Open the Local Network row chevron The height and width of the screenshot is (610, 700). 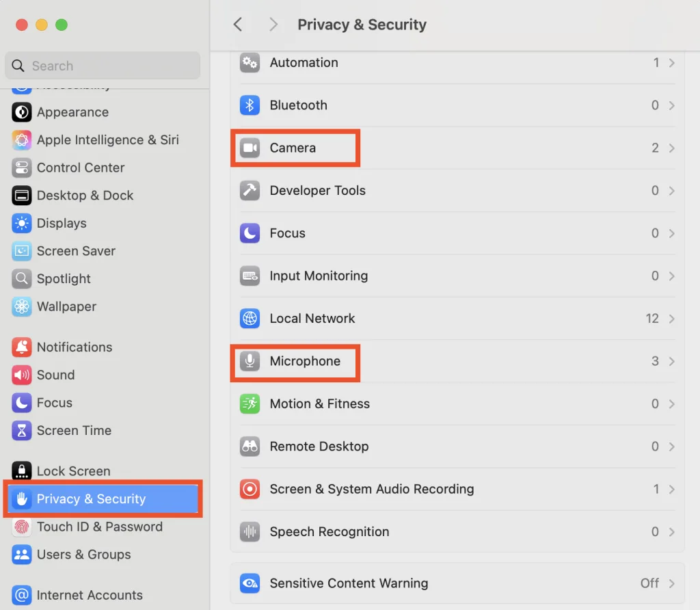click(x=671, y=319)
